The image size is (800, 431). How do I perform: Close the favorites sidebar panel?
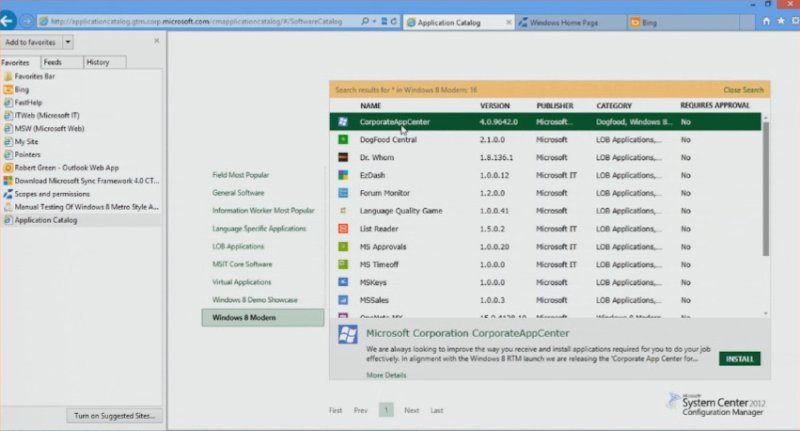tap(157, 41)
